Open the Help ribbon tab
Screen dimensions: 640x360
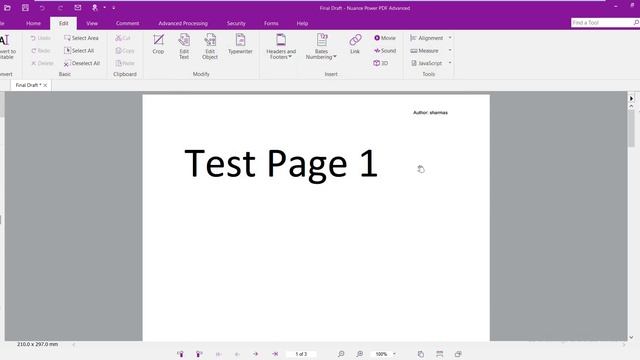[302, 23]
